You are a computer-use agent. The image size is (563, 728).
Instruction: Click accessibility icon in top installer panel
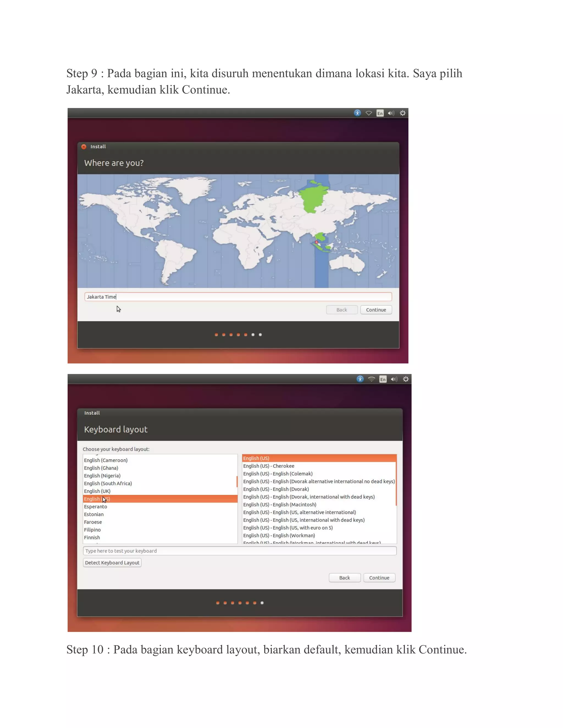[x=357, y=113]
